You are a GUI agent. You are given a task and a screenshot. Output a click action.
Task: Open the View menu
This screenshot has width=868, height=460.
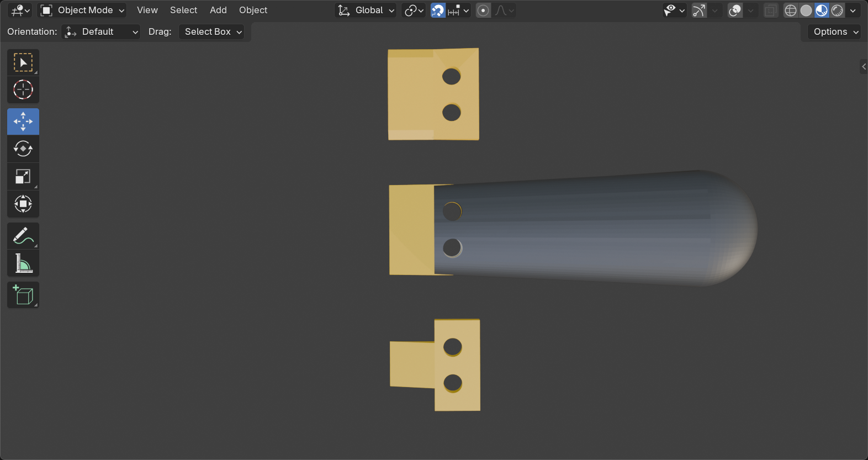coord(147,10)
